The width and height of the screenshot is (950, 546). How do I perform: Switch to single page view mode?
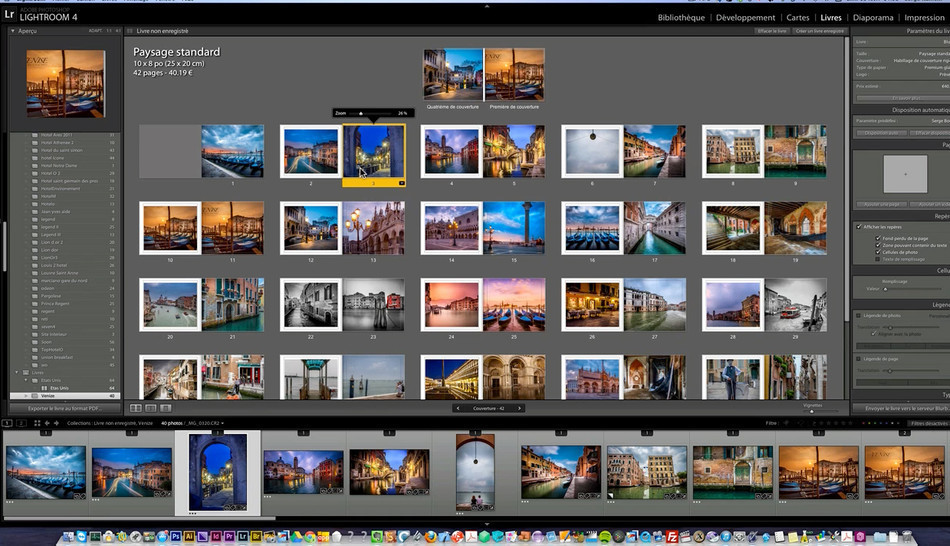pos(165,408)
